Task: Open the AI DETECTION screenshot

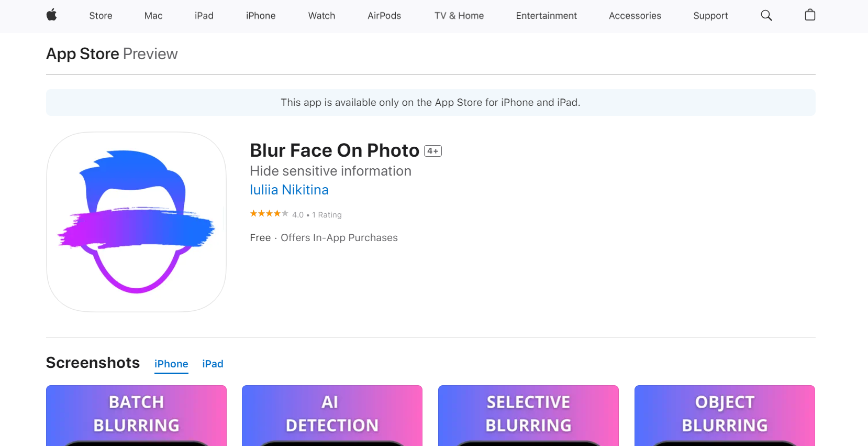Action: pos(332,416)
